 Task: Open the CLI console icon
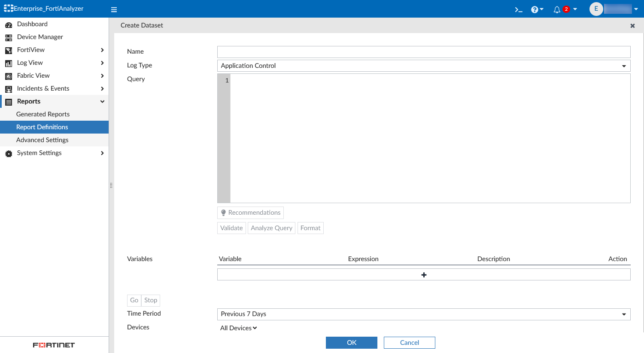[x=519, y=9]
